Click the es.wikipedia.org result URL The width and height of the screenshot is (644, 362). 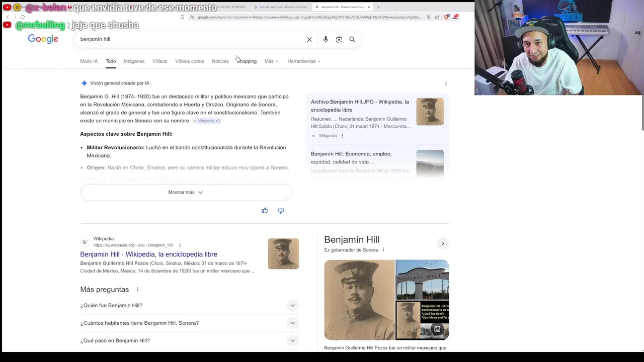pos(133,245)
